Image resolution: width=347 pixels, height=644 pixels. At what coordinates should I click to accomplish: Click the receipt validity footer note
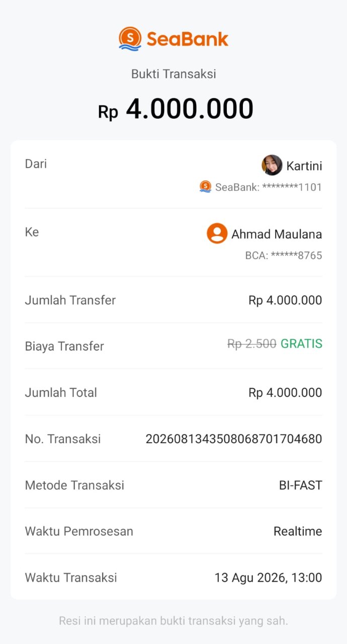[173, 621]
